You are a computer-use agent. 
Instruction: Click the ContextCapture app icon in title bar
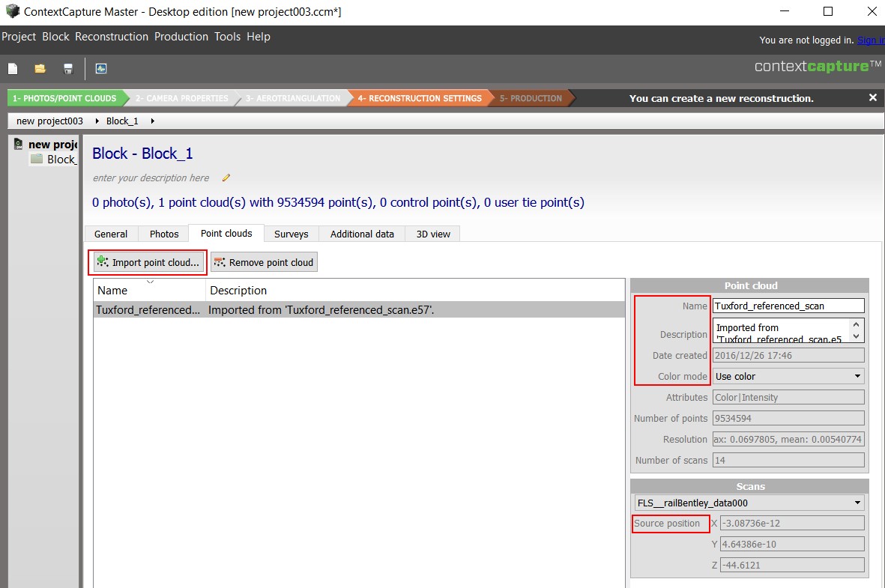[12, 11]
